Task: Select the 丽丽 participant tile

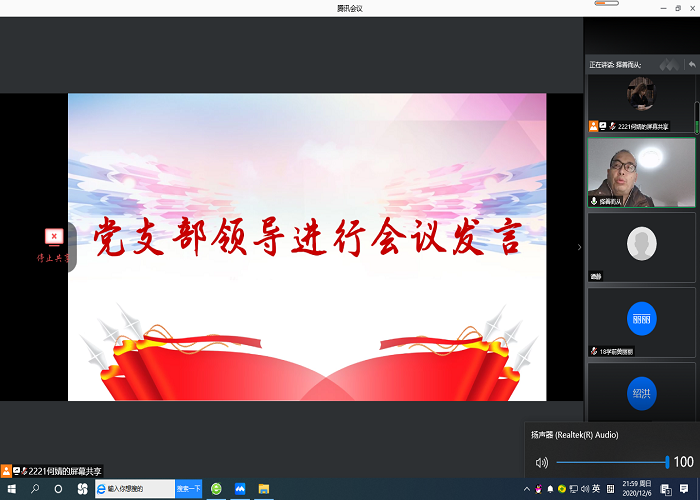Action: (641, 318)
